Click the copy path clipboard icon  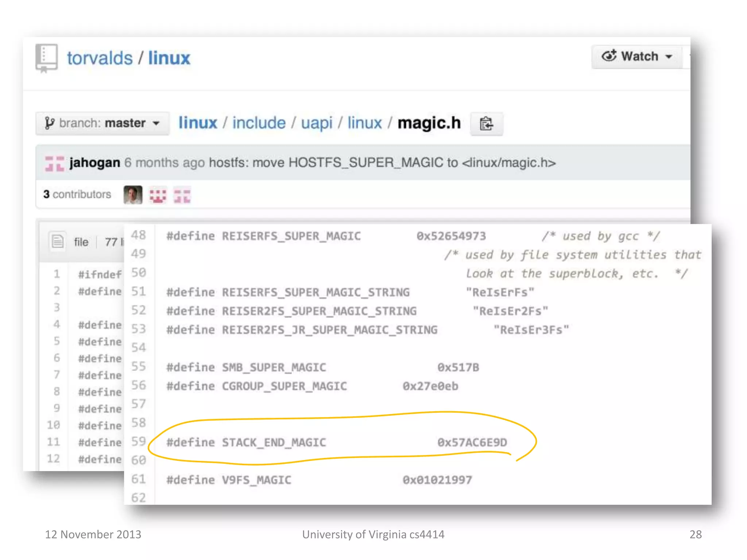point(486,124)
